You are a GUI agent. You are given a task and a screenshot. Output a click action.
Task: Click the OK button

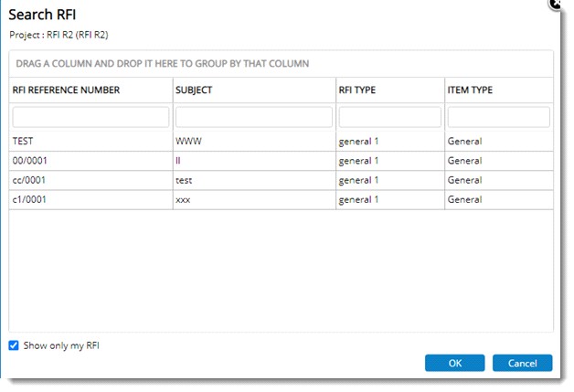tap(454, 363)
